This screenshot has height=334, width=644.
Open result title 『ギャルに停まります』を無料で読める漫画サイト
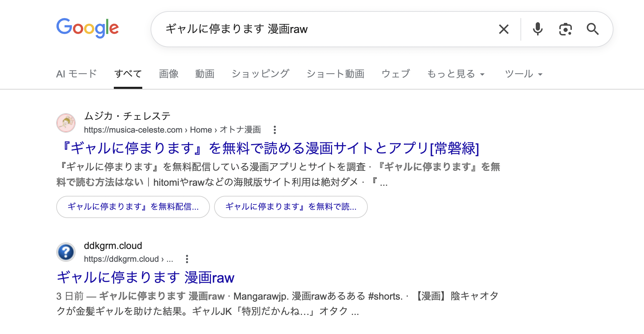tap(268, 148)
